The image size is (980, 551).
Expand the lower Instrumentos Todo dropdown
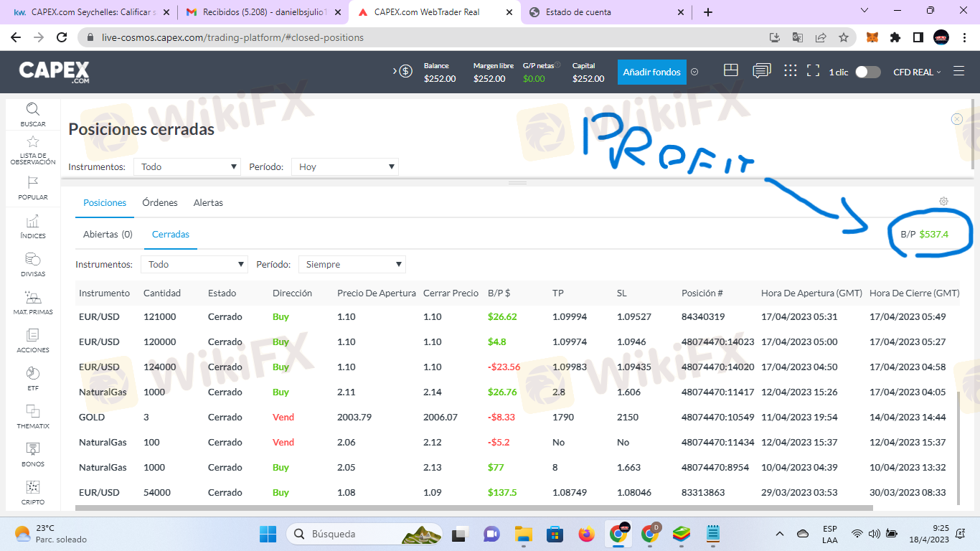pyautogui.click(x=194, y=265)
